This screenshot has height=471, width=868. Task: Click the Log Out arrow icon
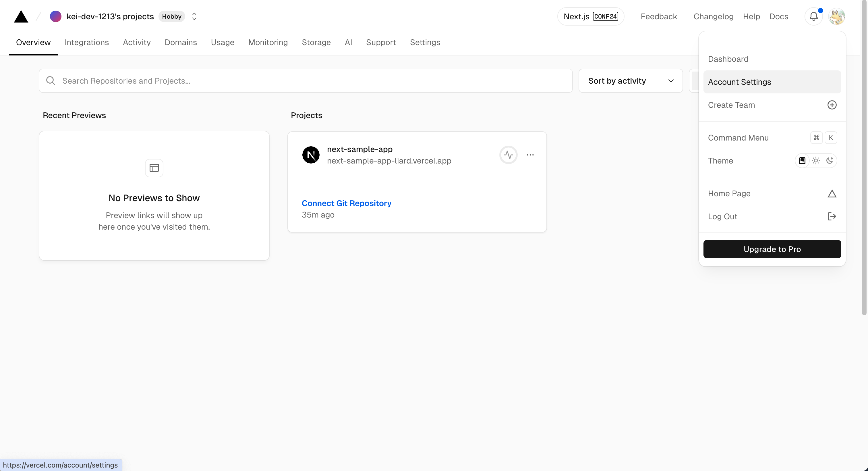(832, 216)
